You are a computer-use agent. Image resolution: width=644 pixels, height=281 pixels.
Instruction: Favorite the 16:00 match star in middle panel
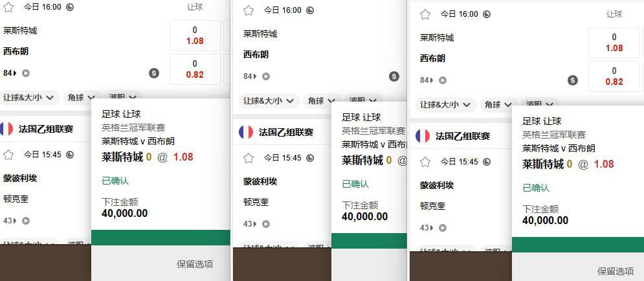[249, 10]
